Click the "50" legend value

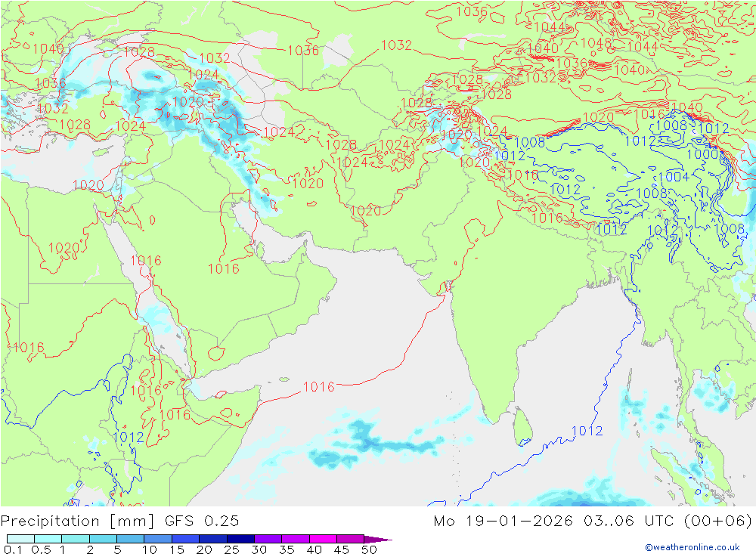click(369, 549)
